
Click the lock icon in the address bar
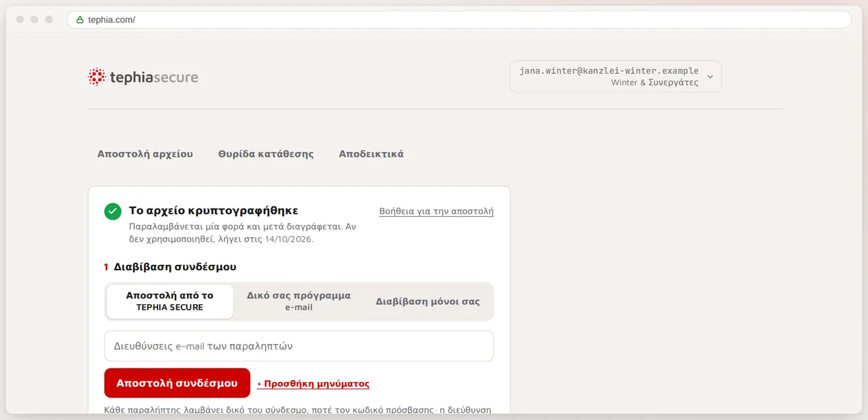click(x=80, y=20)
